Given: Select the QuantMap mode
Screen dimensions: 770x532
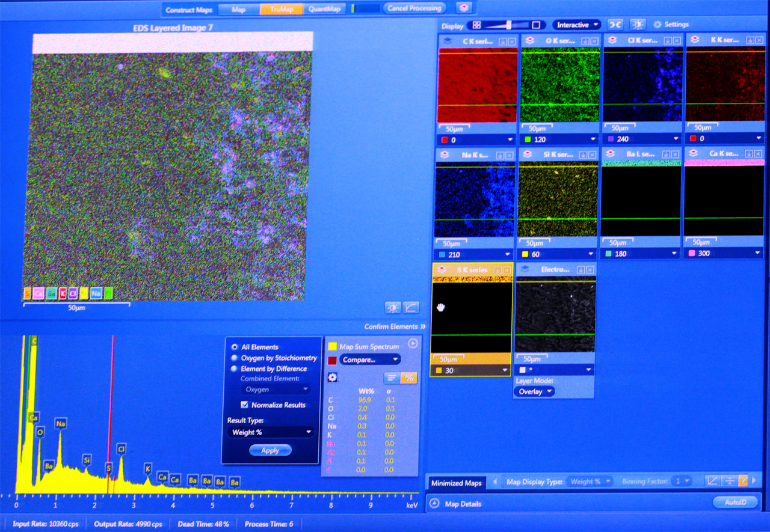Looking at the screenshot, I should tap(324, 9).
